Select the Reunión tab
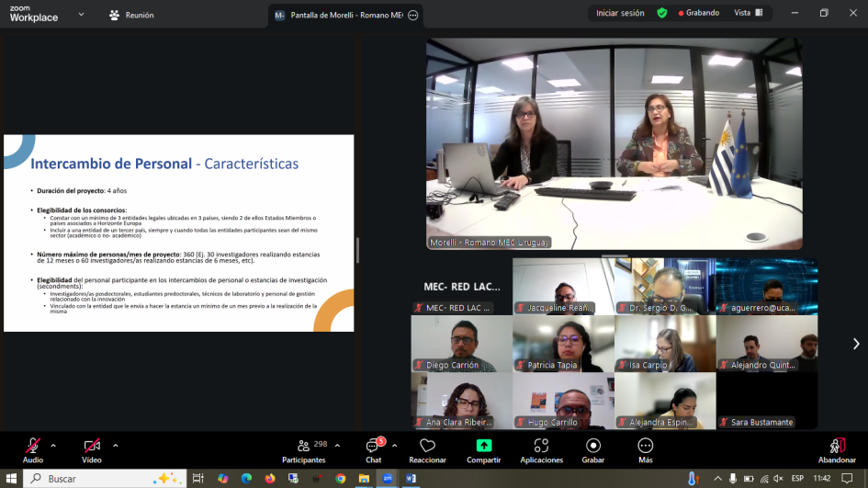Image resolution: width=868 pixels, height=488 pixels. click(131, 15)
